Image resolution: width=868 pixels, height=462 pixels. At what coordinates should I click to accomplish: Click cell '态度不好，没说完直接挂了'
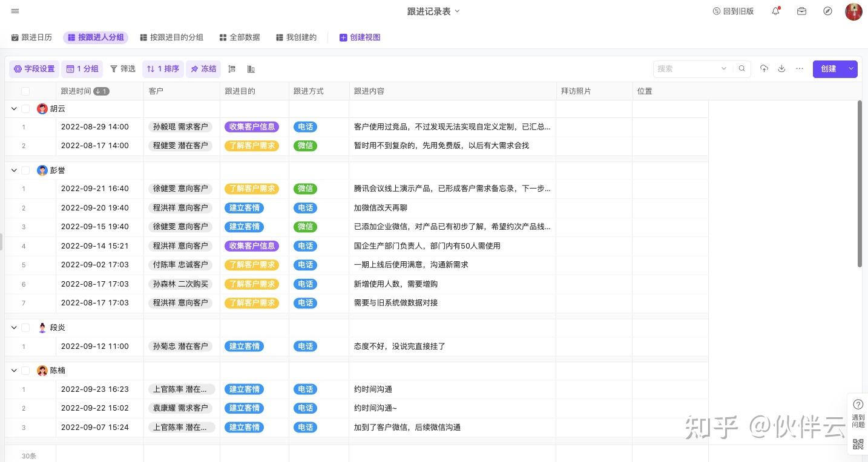coord(452,346)
